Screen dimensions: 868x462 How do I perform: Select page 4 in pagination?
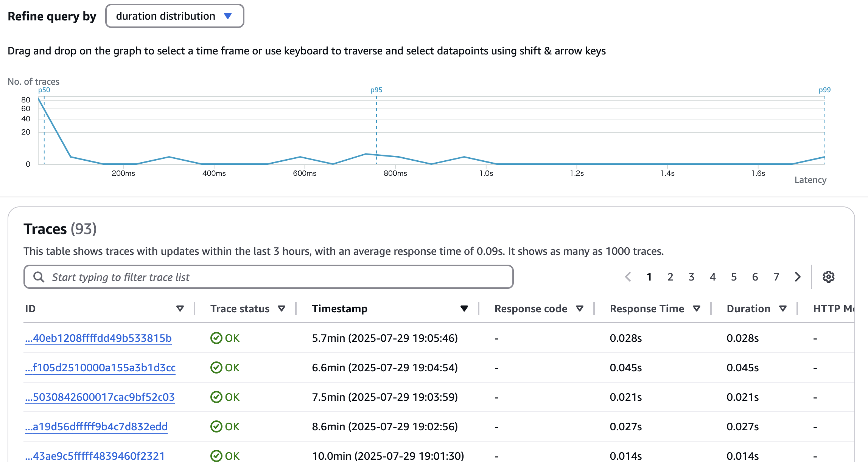(712, 277)
